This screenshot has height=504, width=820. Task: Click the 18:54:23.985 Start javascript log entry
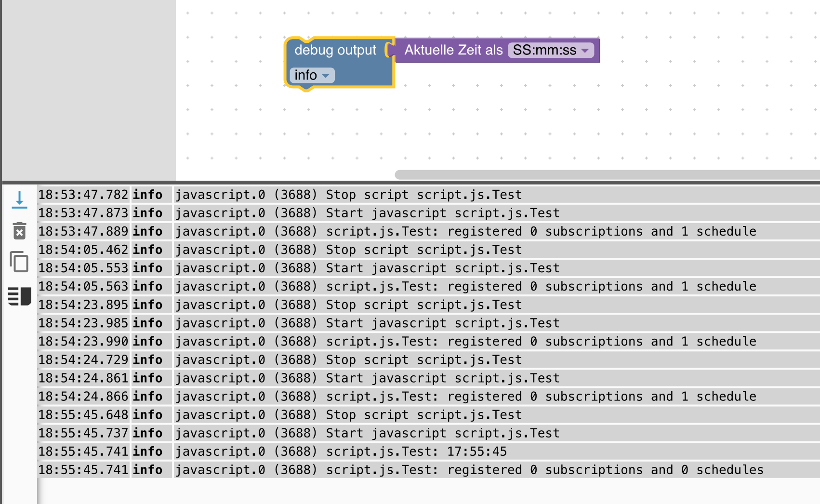coord(429,323)
